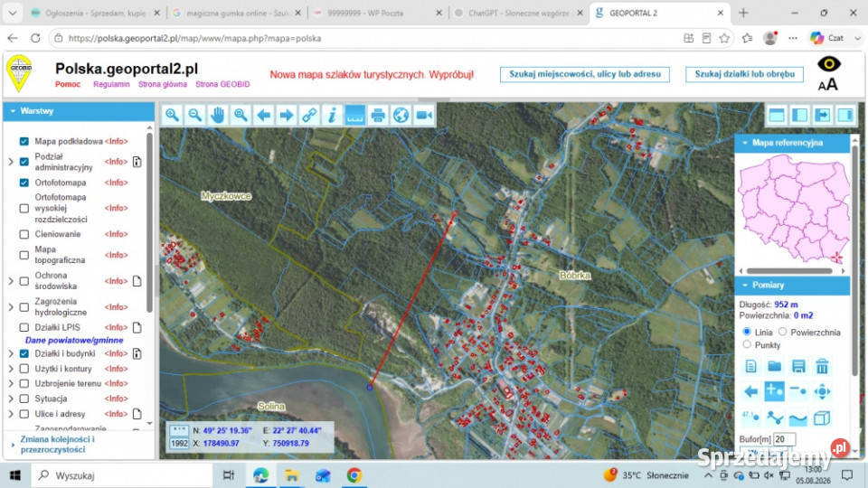Switch to WP Poczta browser tab
Screen dimensions: 868x488
coord(376,13)
